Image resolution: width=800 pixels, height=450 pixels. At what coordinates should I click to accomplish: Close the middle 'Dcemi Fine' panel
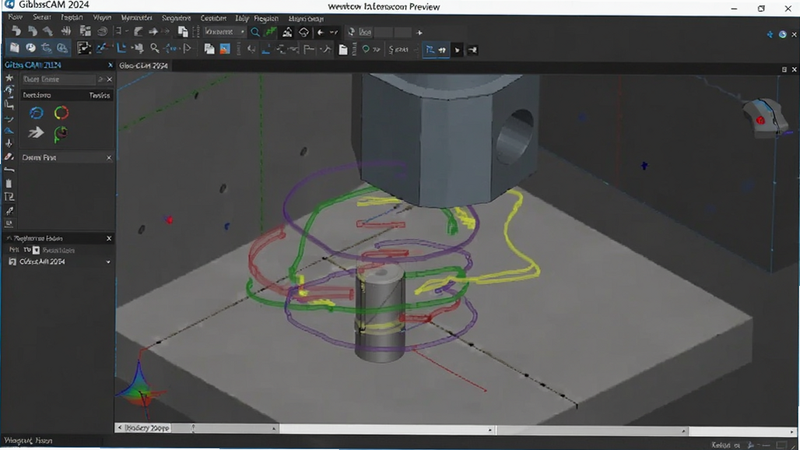[109, 158]
